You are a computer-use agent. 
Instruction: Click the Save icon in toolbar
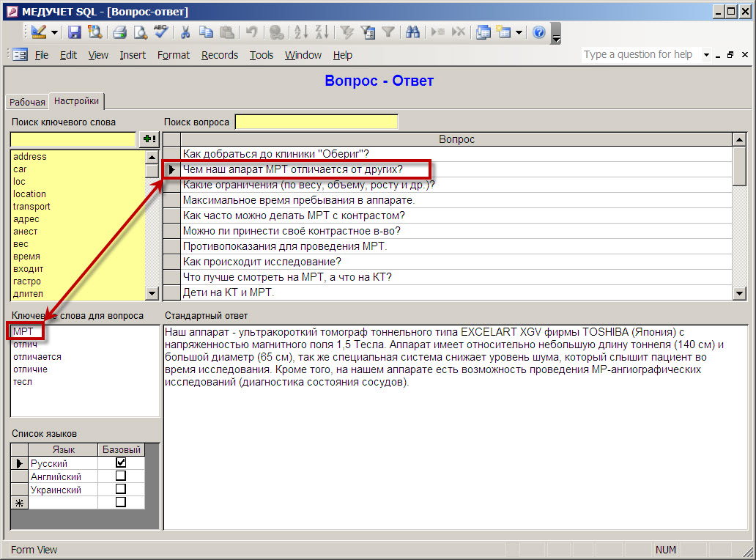(x=75, y=32)
